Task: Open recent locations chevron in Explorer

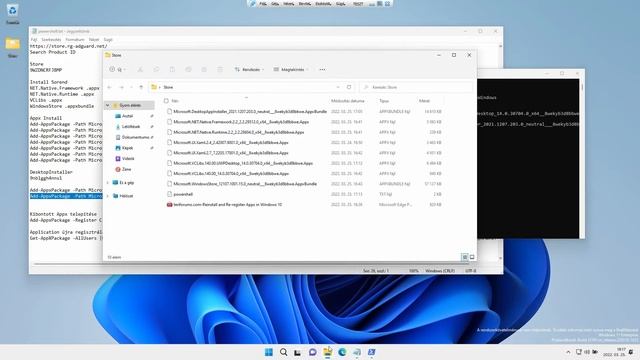Action: pos(131,87)
